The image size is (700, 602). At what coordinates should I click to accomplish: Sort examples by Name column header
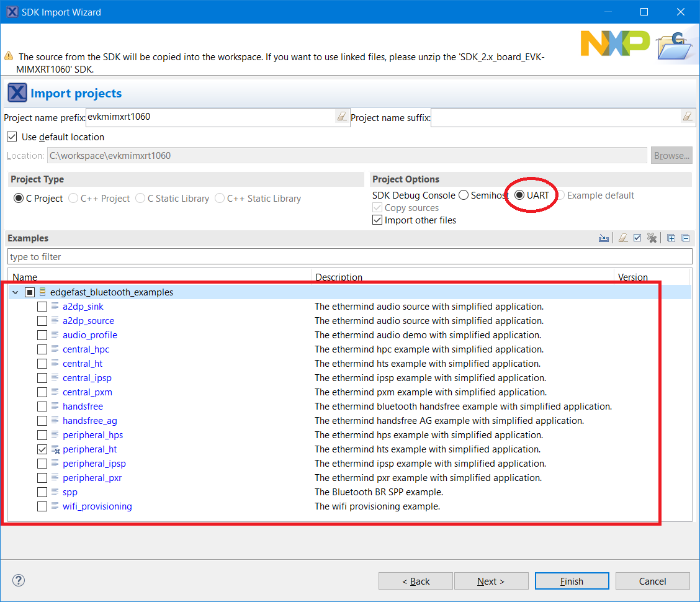[x=25, y=277]
